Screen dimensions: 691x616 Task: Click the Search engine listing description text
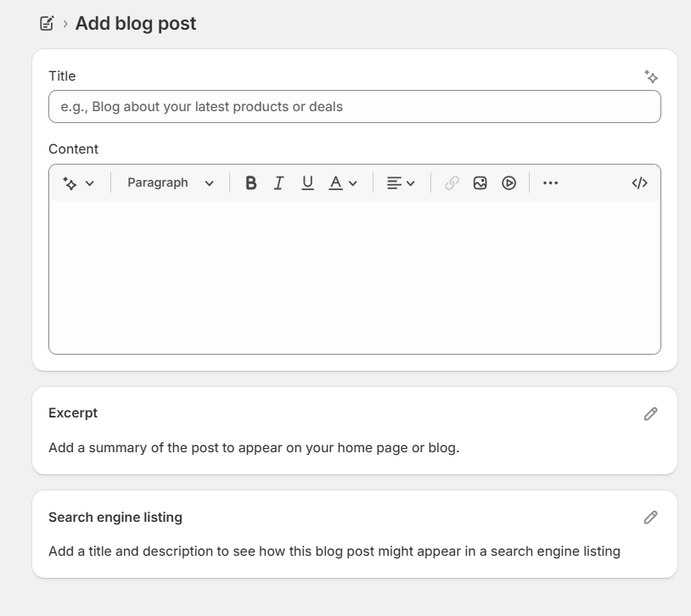point(334,552)
